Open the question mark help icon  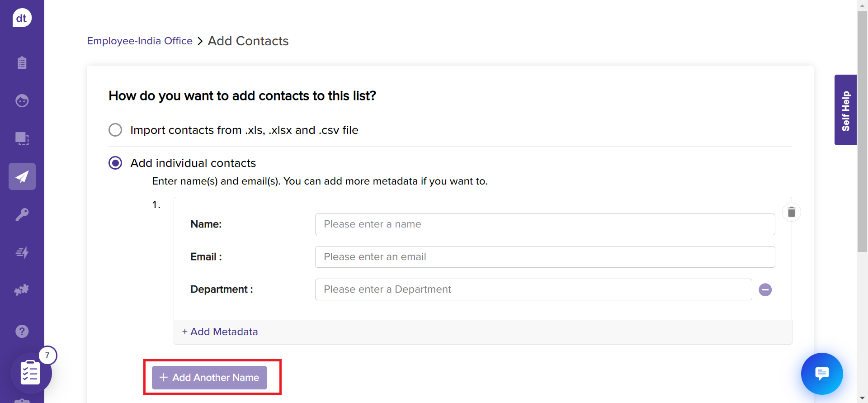coord(22,332)
